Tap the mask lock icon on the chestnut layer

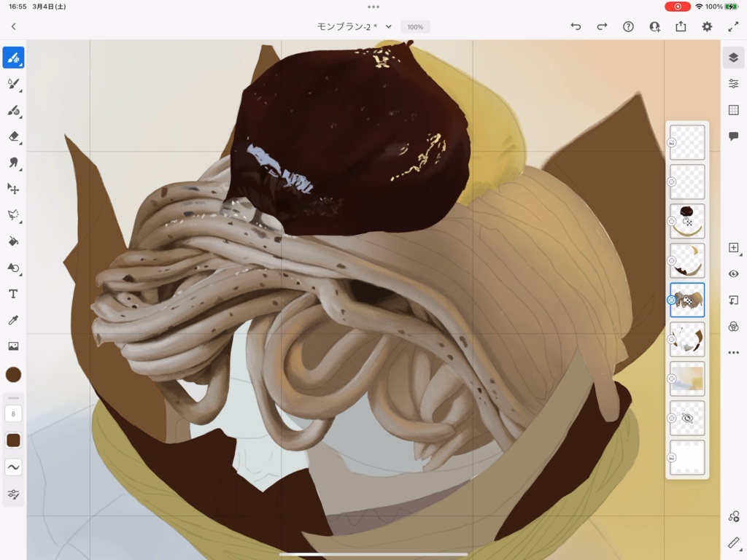point(687,222)
